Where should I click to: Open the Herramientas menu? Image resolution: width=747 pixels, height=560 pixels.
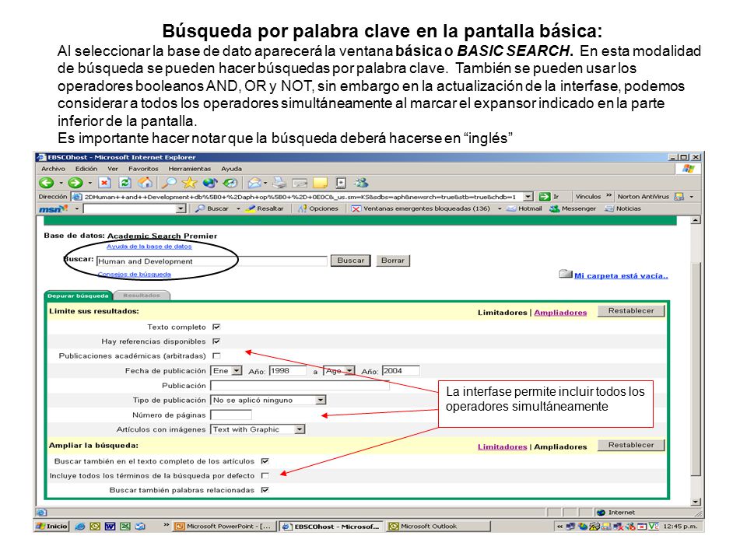(x=190, y=169)
